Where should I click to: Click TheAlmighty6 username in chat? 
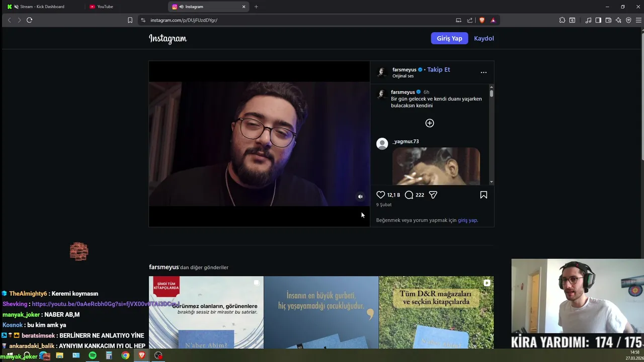[x=28, y=294]
